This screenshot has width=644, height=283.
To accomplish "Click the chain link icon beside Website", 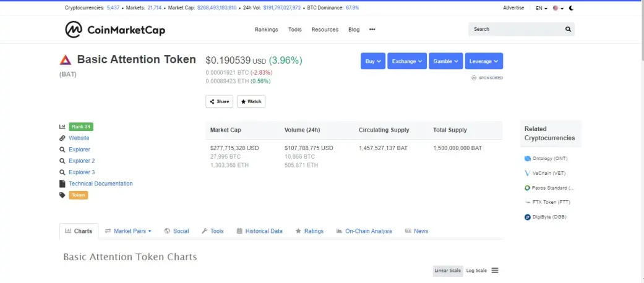I will click(x=62, y=138).
